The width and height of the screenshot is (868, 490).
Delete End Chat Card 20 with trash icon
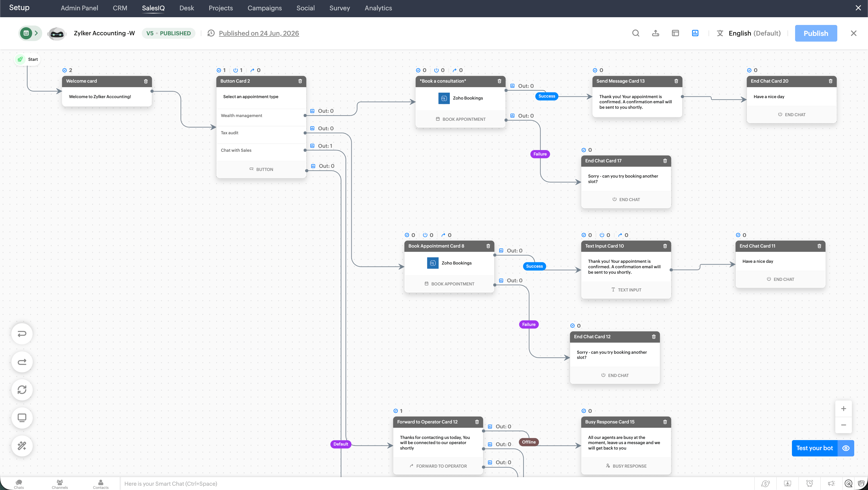pyautogui.click(x=831, y=81)
